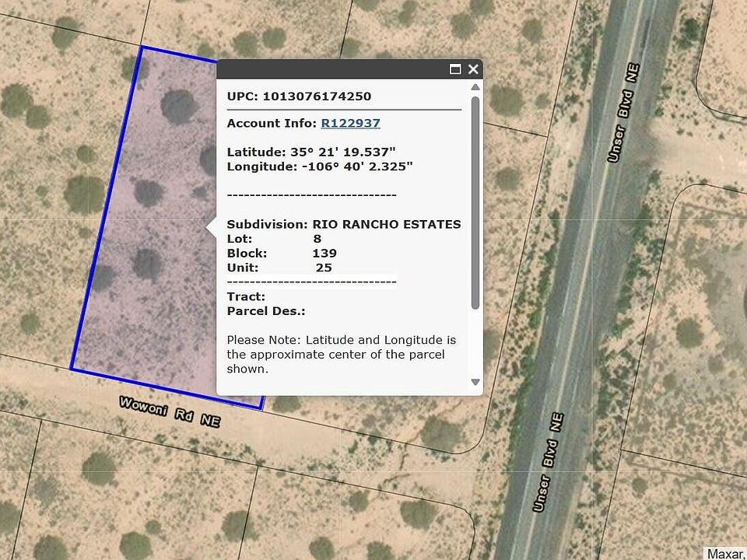Click the popup scrollbar up arrow
The width and height of the screenshot is (747, 560).
pyautogui.click(x=475, y=87)
